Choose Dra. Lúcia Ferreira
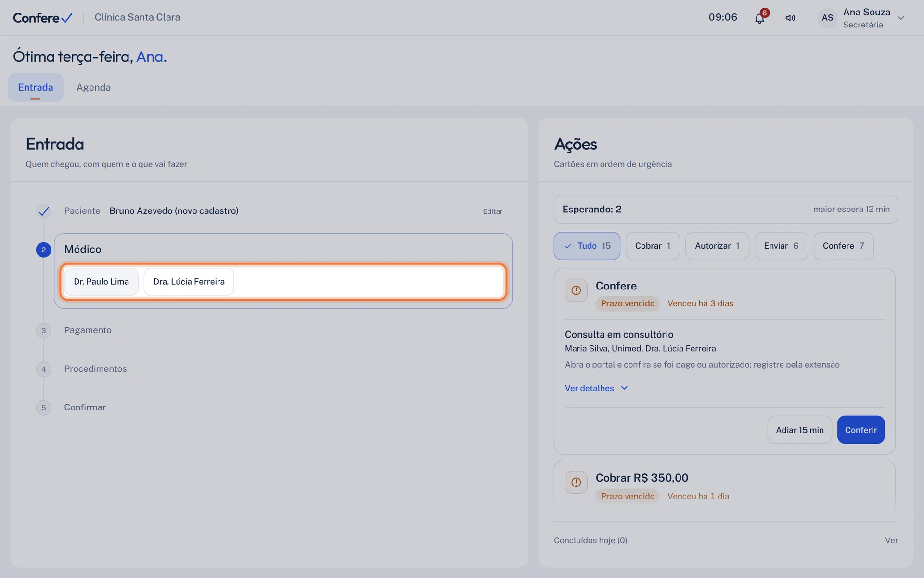The image size is (924, 578). point(189,282)
